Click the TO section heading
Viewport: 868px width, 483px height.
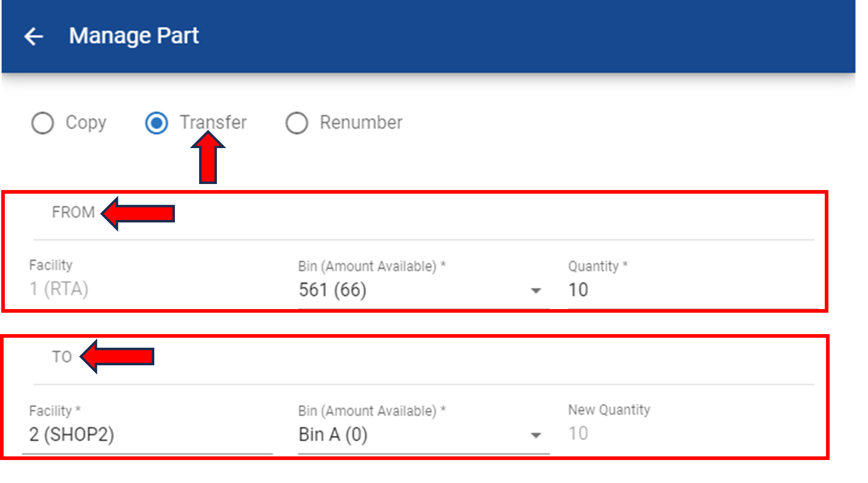coord(62,357)
